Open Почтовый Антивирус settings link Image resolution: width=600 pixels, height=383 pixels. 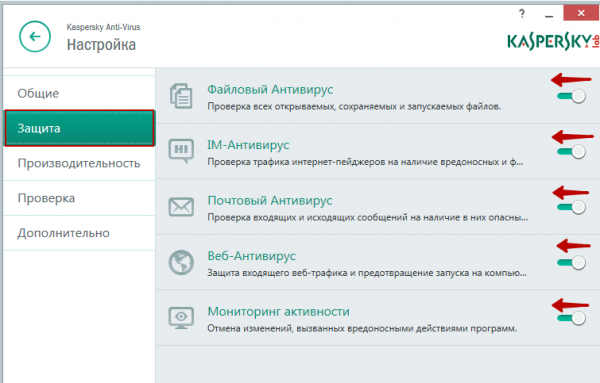click(270, 200)
